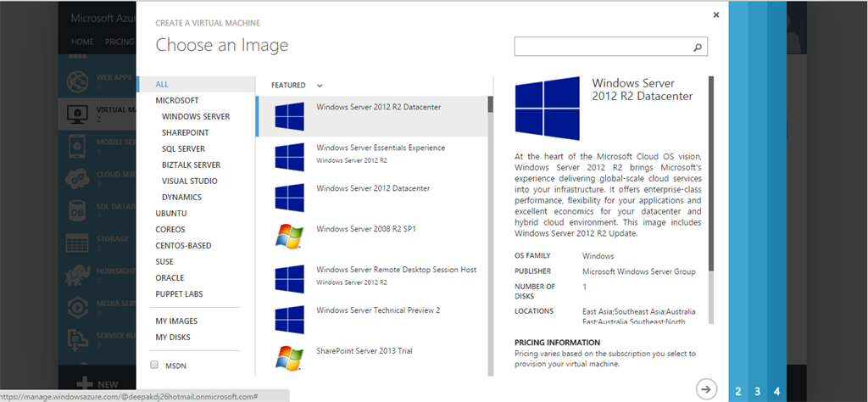Screen dimensions: 868x402
Task: Show COREOS images
Action: point(170,229)
